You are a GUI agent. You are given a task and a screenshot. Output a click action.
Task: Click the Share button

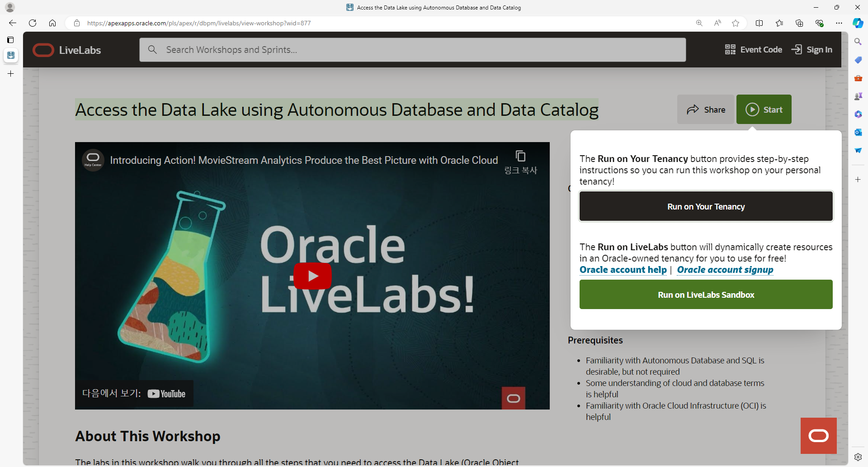tap(706, 110)
